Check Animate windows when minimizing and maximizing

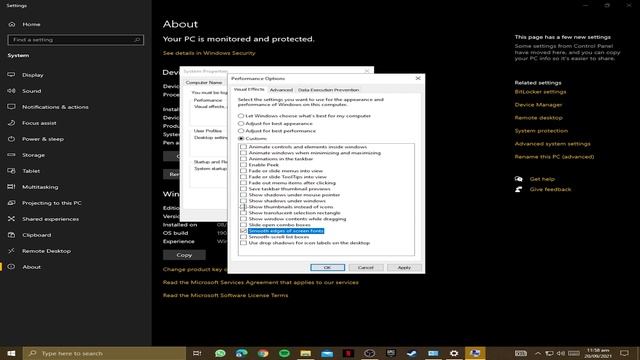tap(244, 153)
